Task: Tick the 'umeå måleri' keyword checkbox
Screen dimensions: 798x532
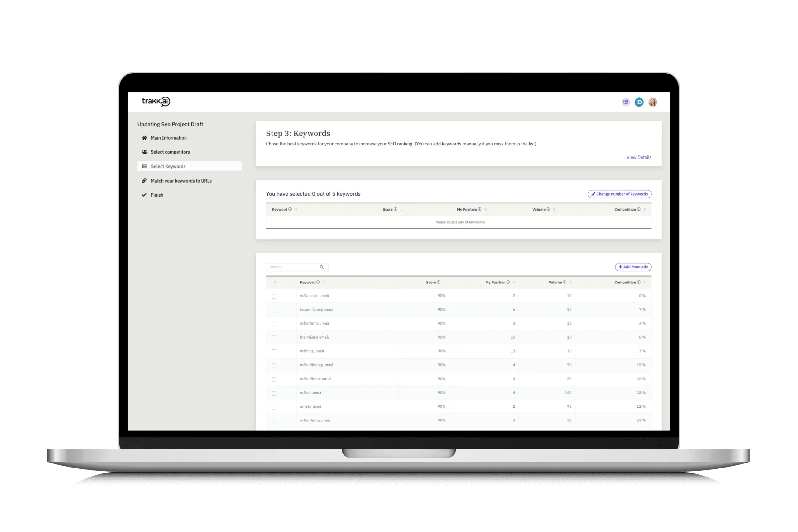Action: (274, 407)
